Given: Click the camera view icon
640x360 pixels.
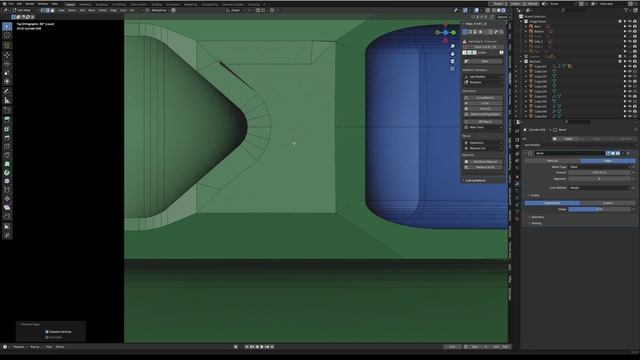Looking at the screenshot, I should [x=452, y=61].
